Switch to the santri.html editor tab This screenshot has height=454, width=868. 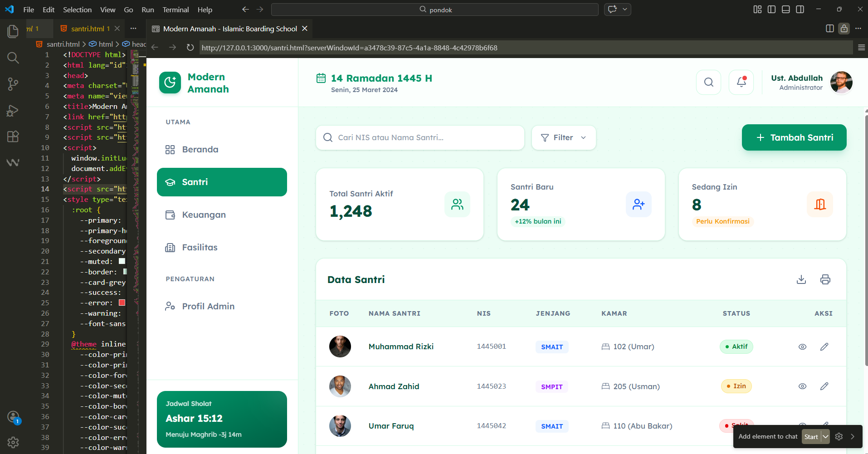point(88,29)
